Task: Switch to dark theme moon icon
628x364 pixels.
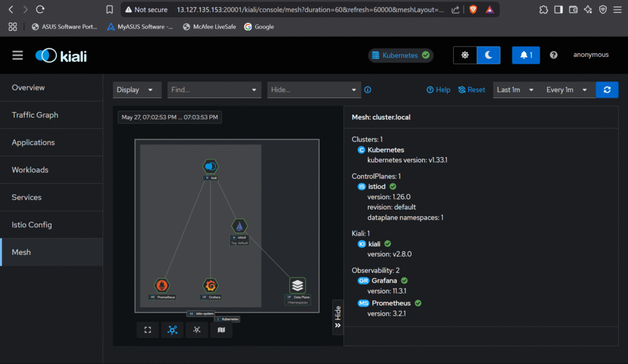Action: 488,55
